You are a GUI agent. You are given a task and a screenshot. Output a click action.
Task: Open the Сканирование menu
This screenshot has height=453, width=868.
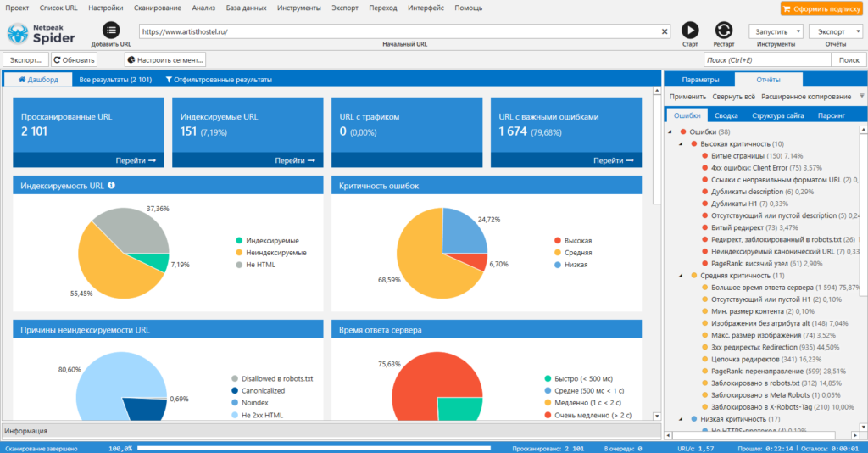tap(157, 8)
